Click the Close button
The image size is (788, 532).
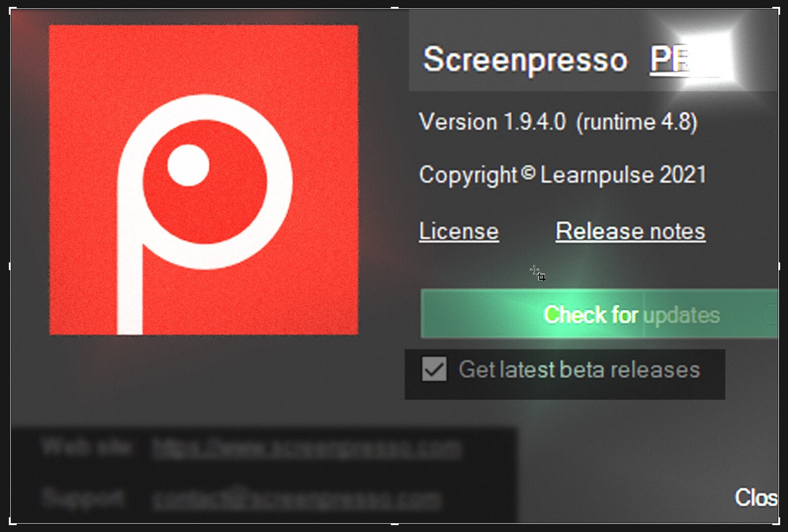click(x=756, y=498)
